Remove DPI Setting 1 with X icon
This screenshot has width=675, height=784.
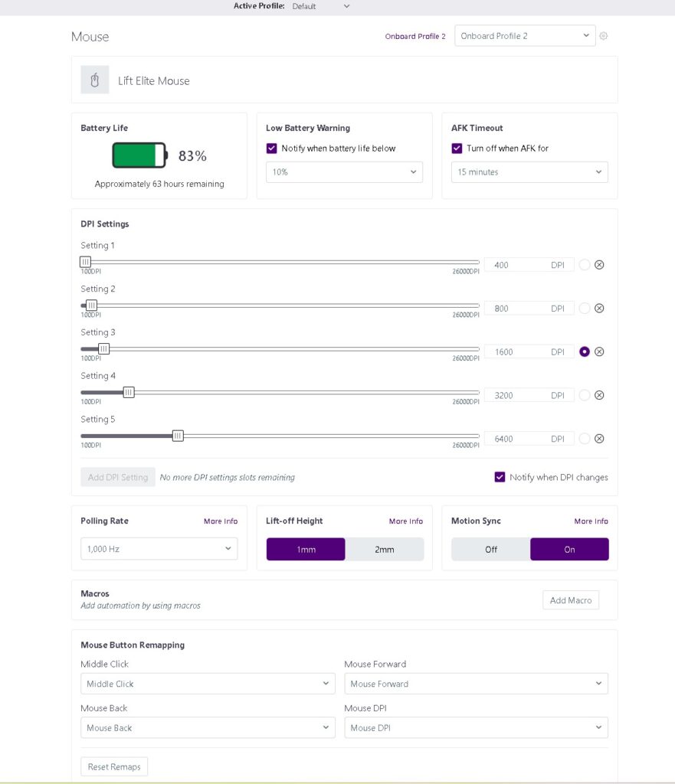[x=599, y=265]
